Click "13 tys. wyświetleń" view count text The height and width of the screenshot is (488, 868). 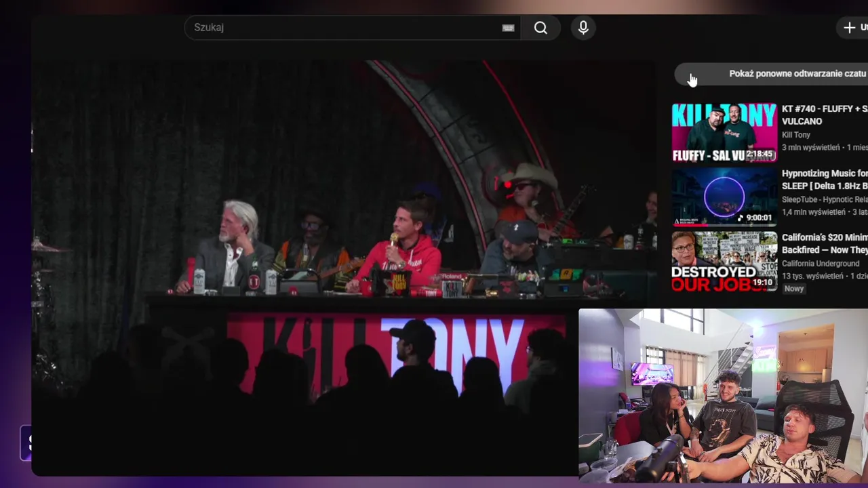[812, 276]
